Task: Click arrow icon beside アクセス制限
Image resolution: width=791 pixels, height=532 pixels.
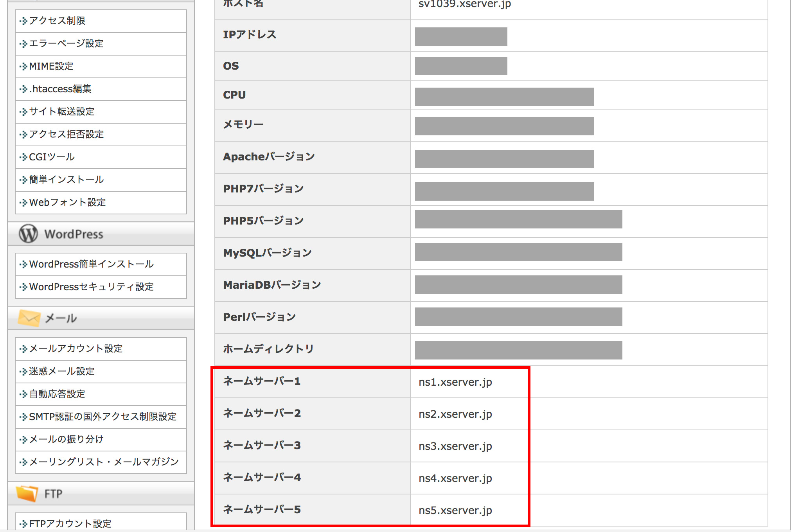Action: [23, 21]
